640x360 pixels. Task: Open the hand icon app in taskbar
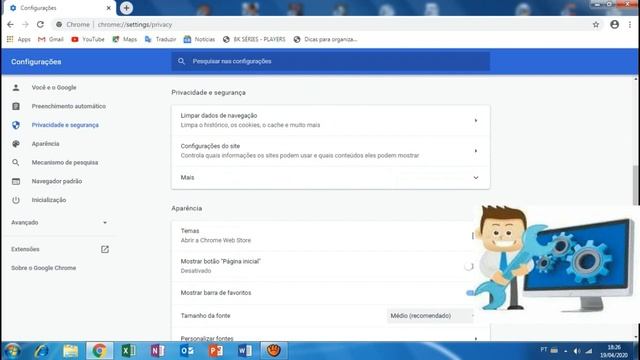pyautogui.click(x=274, y=351)
